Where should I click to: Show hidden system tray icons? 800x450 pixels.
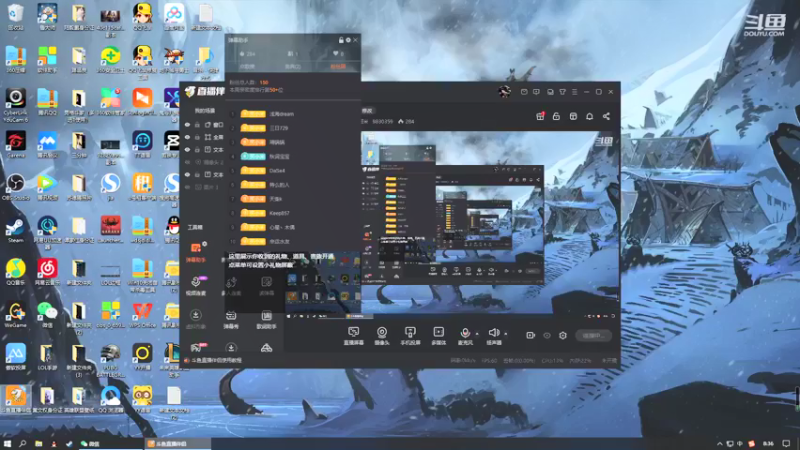click(719, 444)
